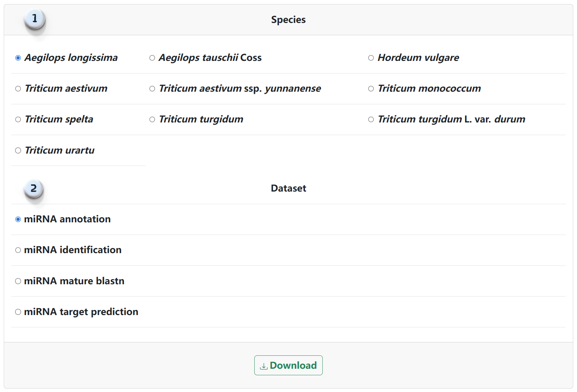Image resolution: width=577 pixels, height=392 pixels.
Task: Choose Hordeum vulgare radio button
Action: tap(371, 58)
